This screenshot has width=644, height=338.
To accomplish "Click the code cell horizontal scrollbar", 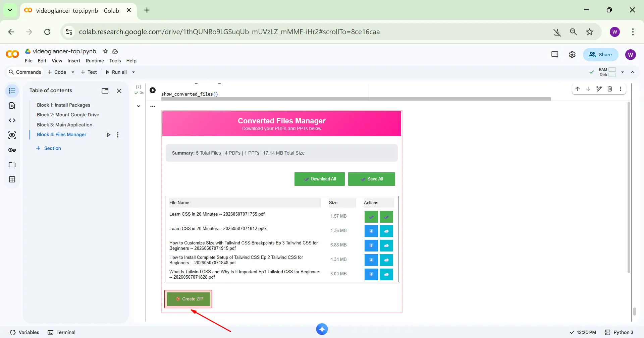I will pos(356,99).
